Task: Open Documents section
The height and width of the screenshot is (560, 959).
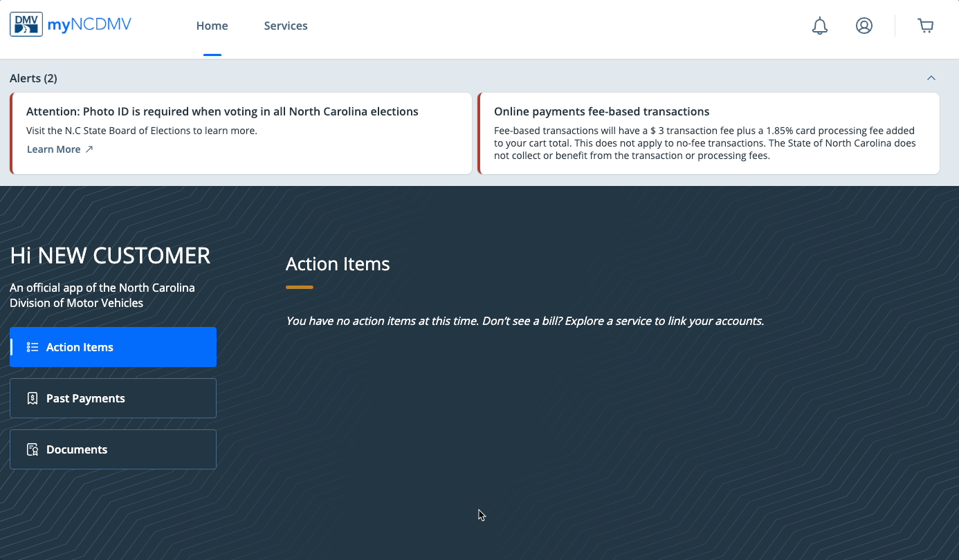Action: [113, 449]
